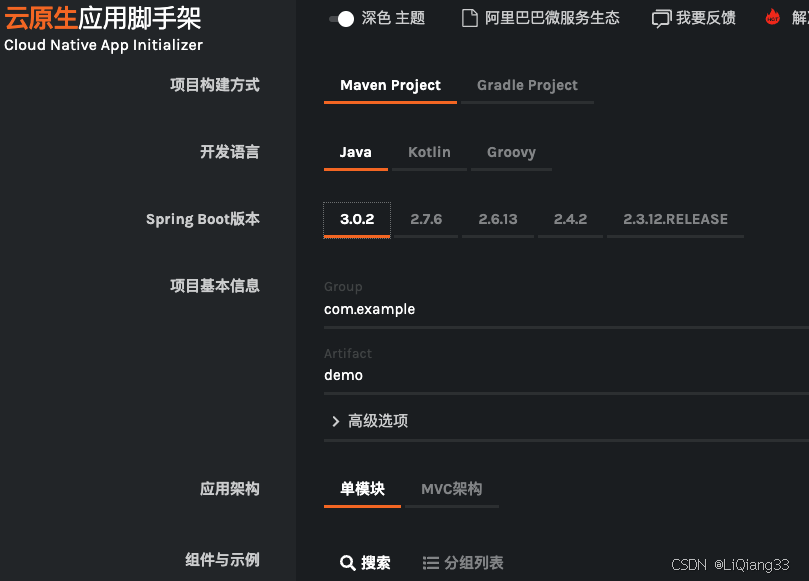Open the 搜索 components tab

point(365,562)
